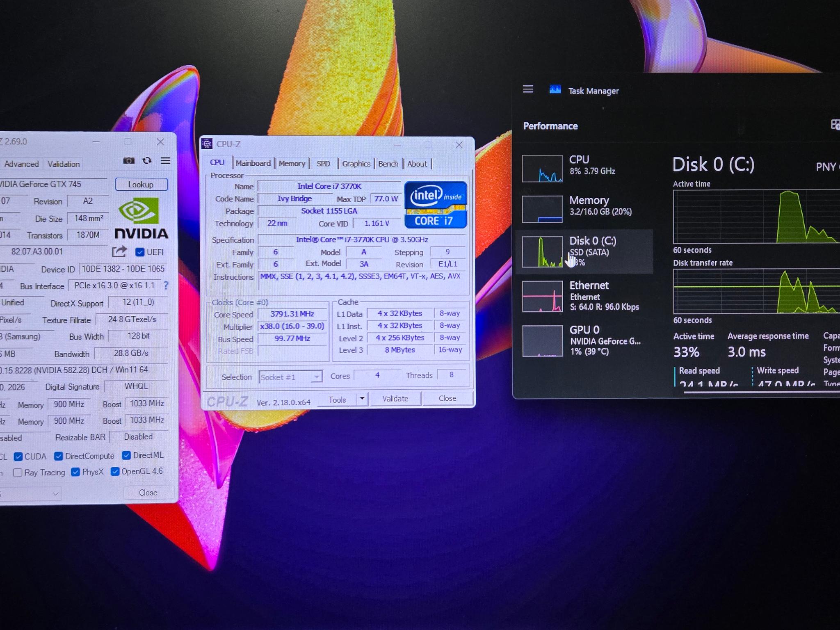
Task: Open the GPU-Z hamburger menu
Action: (165, 160)
